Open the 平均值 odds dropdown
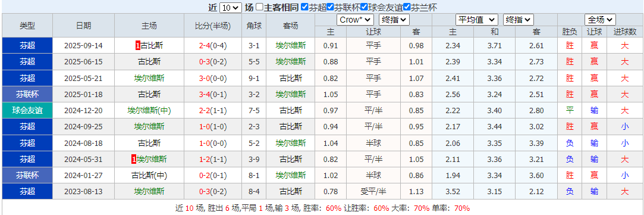Screen dimensions: 644x215 477,19
